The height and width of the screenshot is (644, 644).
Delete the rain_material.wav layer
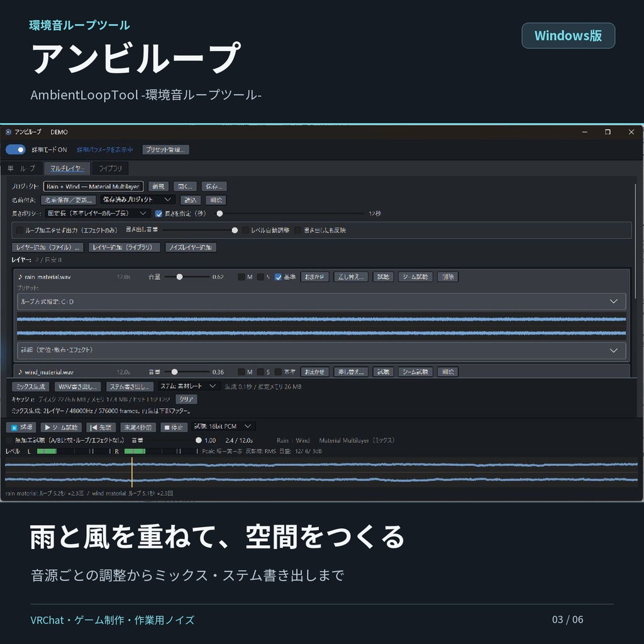tap(448, 277)
